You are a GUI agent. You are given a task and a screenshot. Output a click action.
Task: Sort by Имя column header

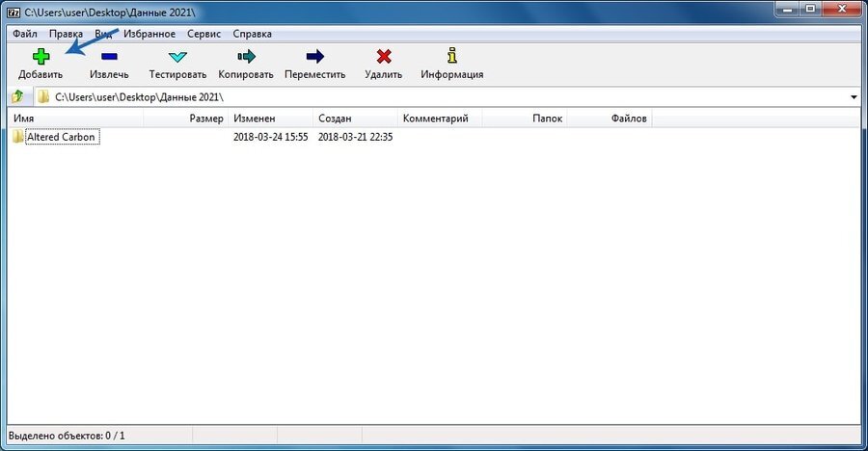point(75,119)
